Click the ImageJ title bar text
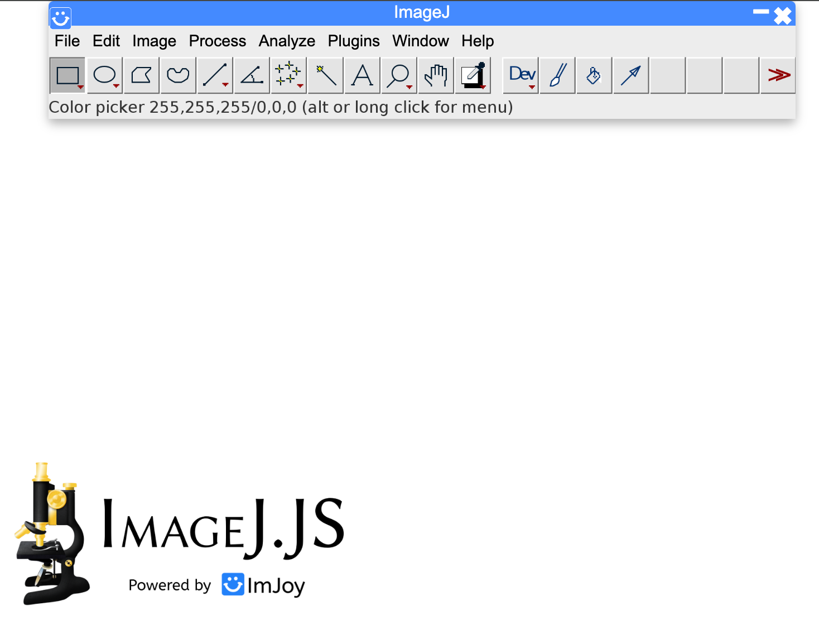 [x=422, y=12]
